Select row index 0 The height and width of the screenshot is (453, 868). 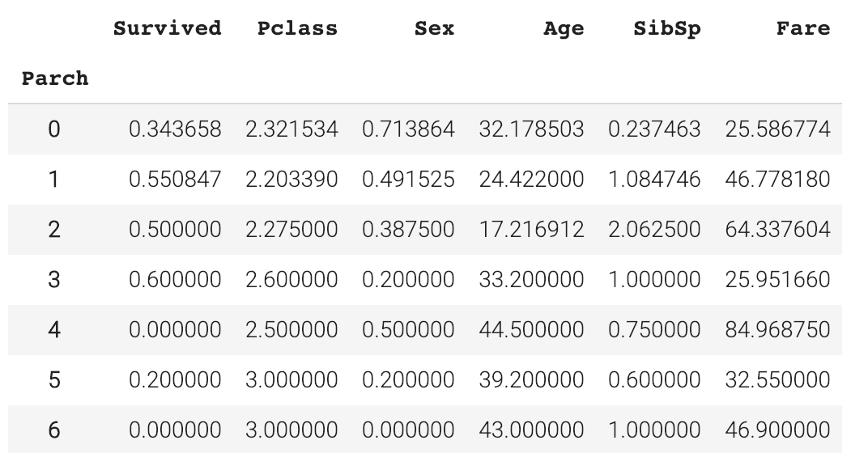tap(53, 129)
